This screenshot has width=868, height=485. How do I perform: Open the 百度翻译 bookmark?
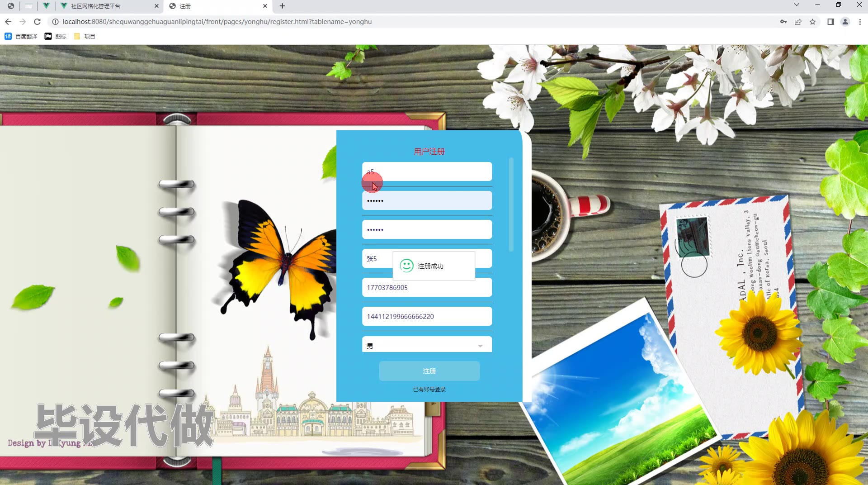coord(21,36)
